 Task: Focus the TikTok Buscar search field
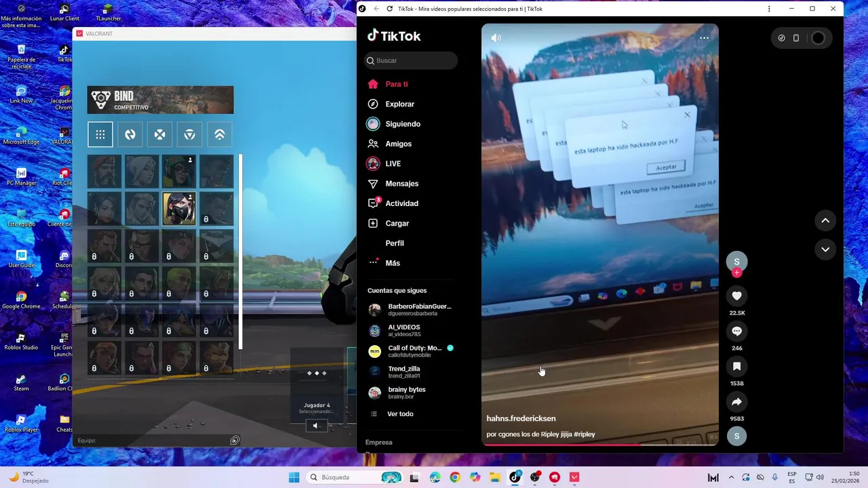(x=411, y=60)
